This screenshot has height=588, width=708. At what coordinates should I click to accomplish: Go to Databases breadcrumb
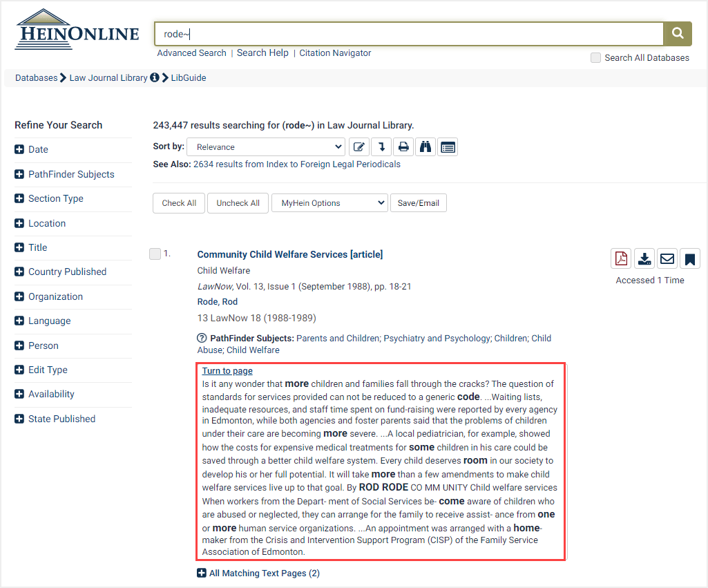(x=37, y=77)
